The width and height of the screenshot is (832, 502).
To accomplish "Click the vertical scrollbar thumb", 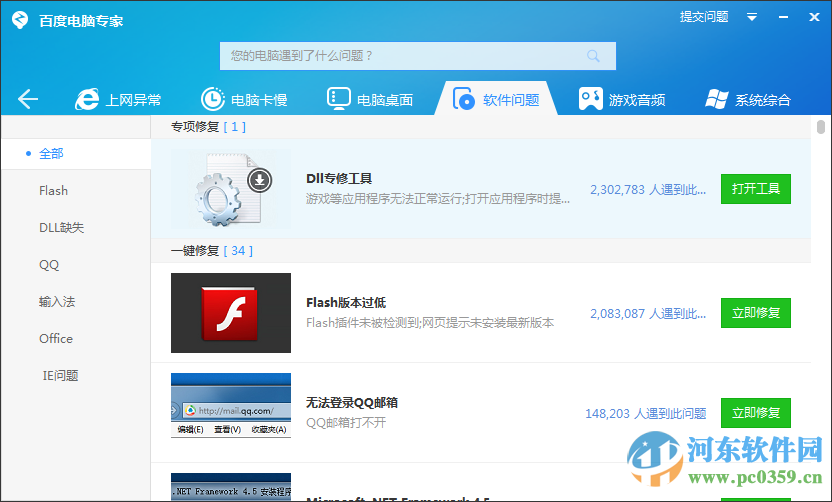I will click(821, 127).
